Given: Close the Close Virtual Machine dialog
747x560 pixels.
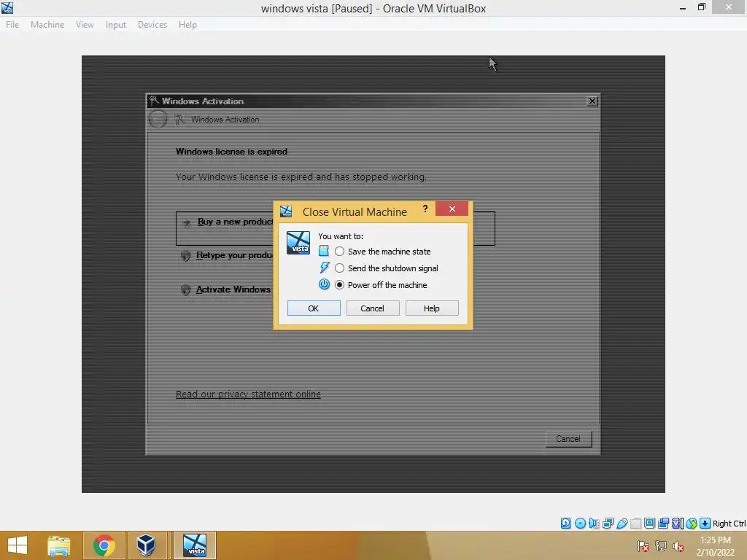Looking at the screenshot, I should [x=452, y=209].
